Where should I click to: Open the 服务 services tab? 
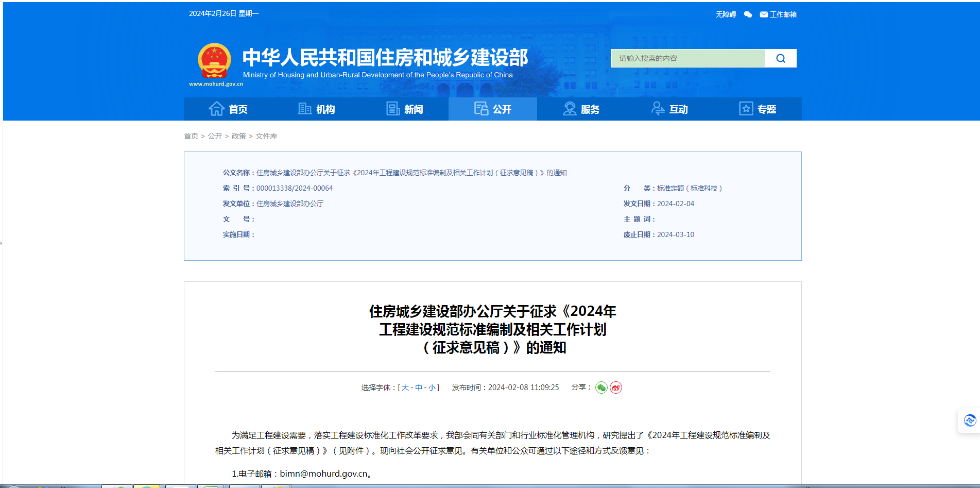(x=581, y=109)
